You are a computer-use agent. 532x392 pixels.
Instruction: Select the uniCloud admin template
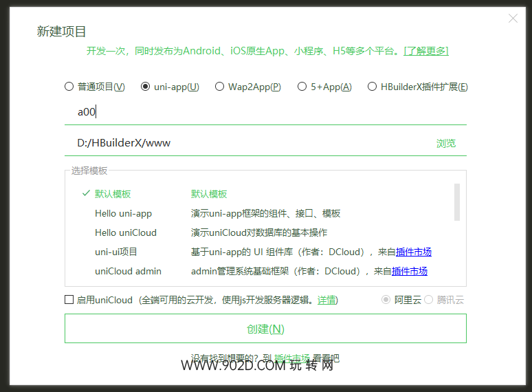(128, 271)
